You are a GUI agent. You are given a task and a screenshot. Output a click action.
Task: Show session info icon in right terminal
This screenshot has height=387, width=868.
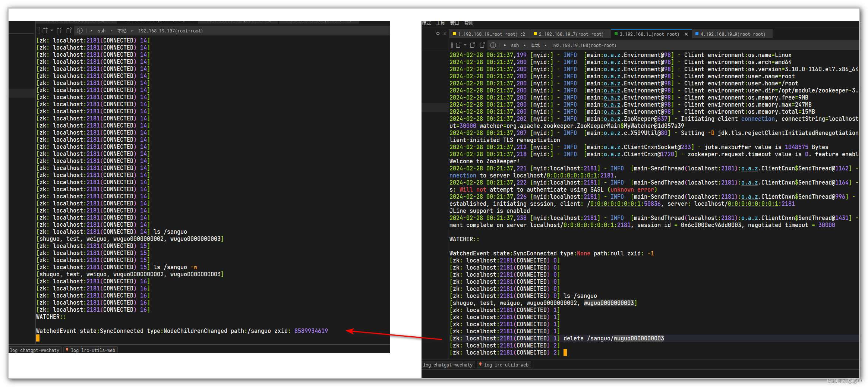(493, 45)
